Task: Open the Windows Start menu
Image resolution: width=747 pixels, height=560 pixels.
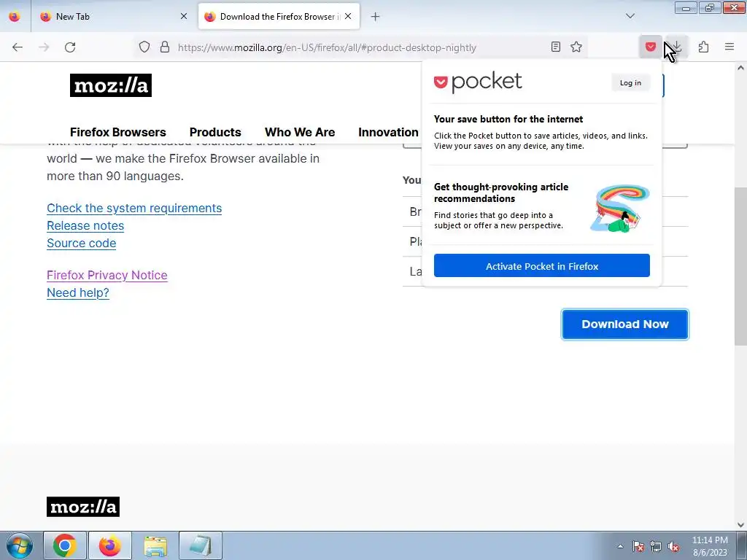Action: click(20, 545)
